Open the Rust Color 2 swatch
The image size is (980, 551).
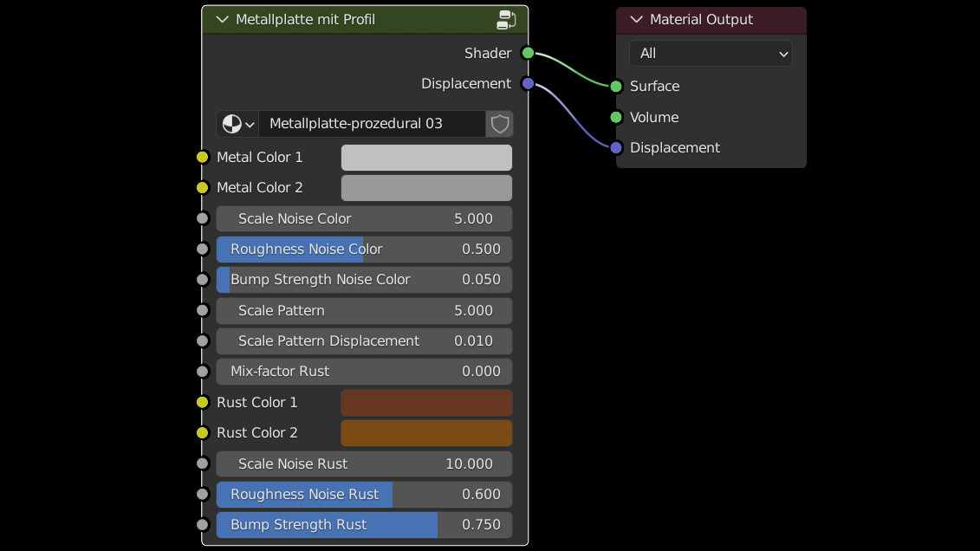[426, 433]
